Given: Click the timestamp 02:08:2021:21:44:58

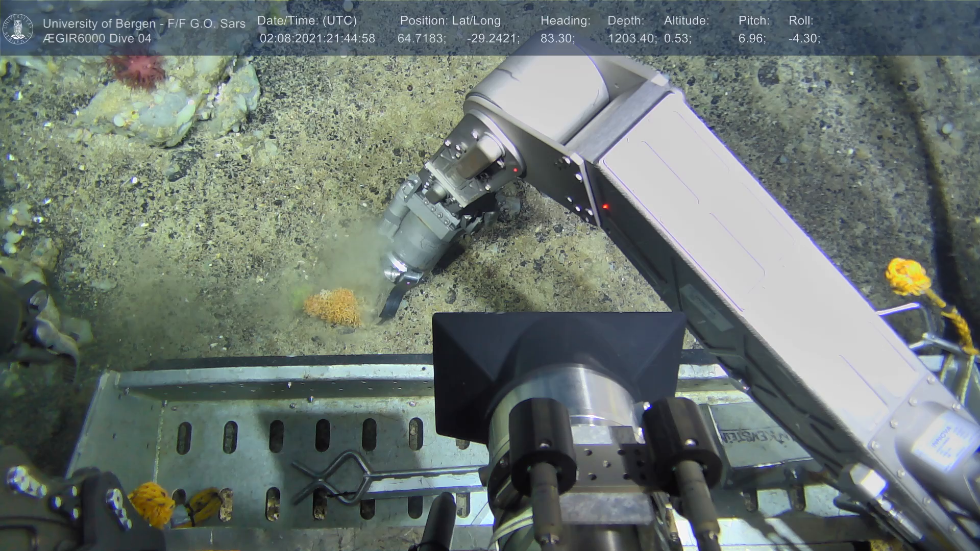Looking at the screenshot, I should pyautogui.click(x=317, y=38).
